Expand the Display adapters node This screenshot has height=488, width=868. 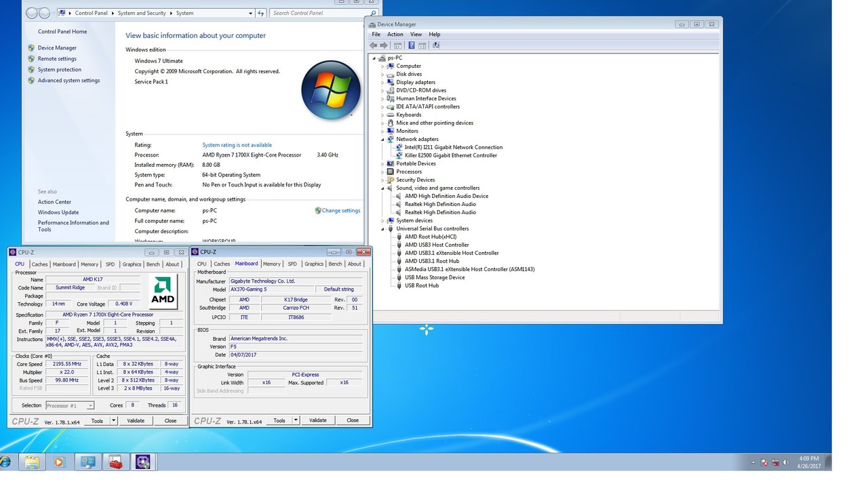tap(382, 83)
